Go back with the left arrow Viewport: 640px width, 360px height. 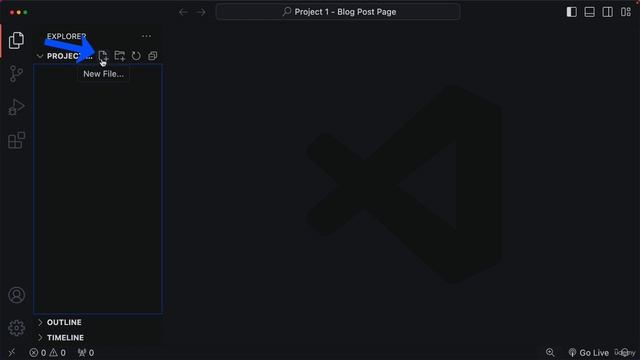point(184,12)
